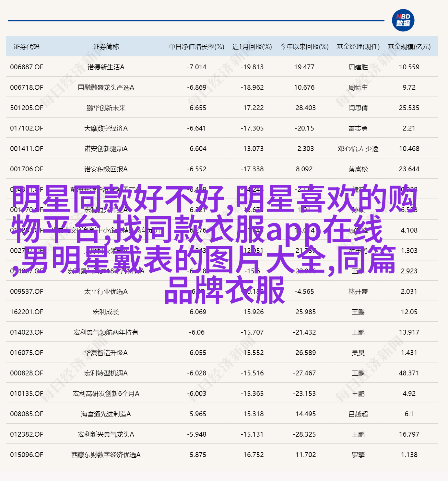Click the 证券代码 column header
The width and height of the screenshot is (448, 481).
[x=27, y=47]
